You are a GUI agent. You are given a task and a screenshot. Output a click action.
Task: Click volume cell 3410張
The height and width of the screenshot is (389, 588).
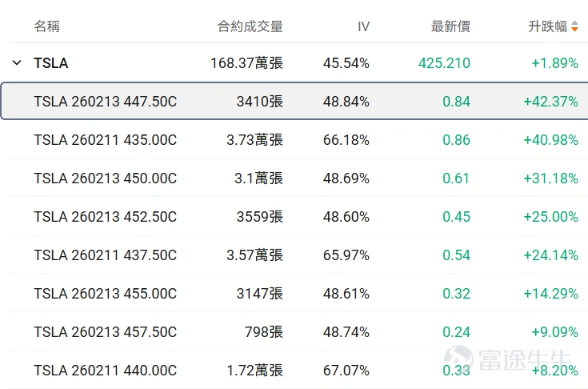[x=260, y=102]
